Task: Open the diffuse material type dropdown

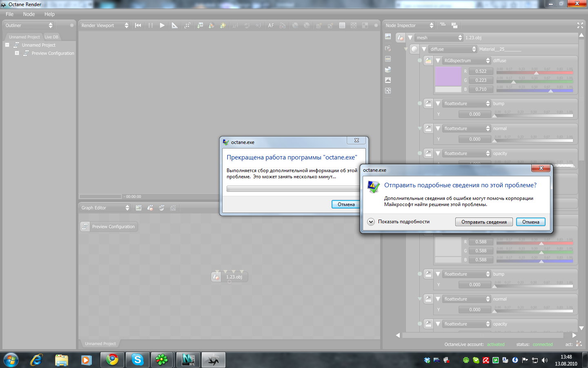Action: coord(453,49)
